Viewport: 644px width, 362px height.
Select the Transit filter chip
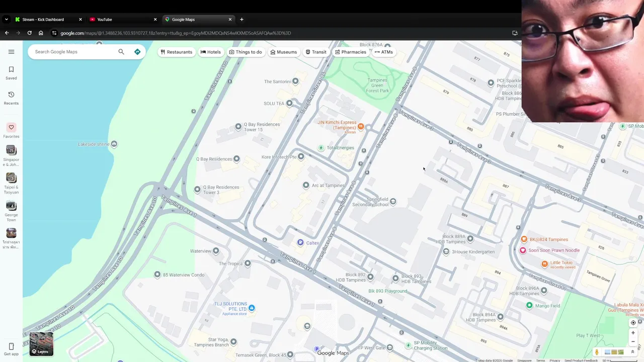[316, 52]
